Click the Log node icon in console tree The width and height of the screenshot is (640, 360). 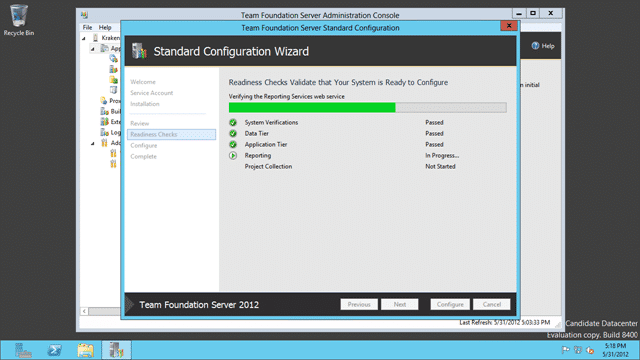coord(104,132)
